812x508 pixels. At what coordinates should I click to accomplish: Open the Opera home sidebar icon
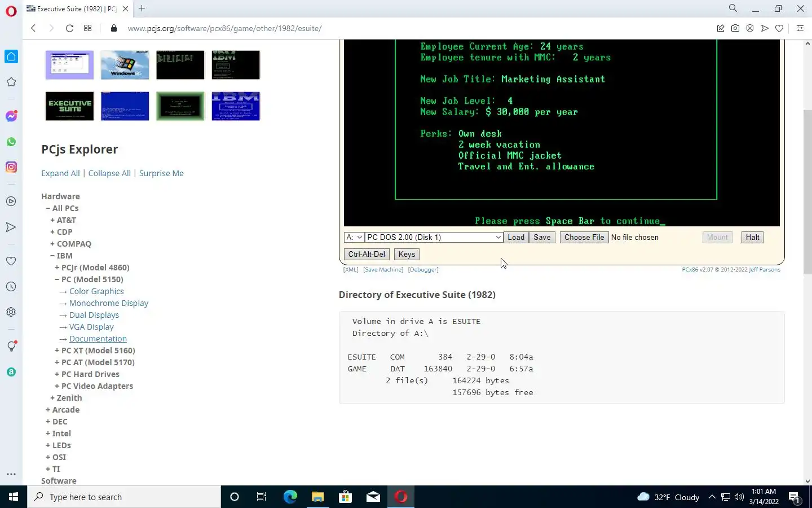(x=11, y=56)
